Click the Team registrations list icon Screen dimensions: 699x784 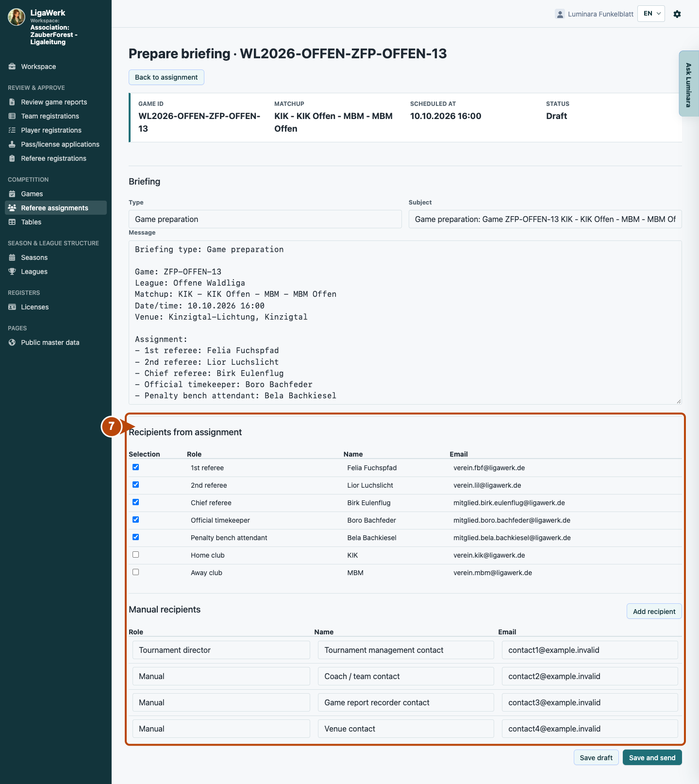[12, 116]
